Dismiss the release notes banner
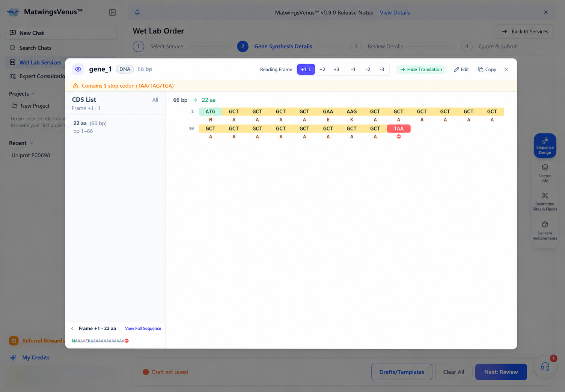Image resolution: width=565 pixels, height=392 pixels. pos(546,12)
